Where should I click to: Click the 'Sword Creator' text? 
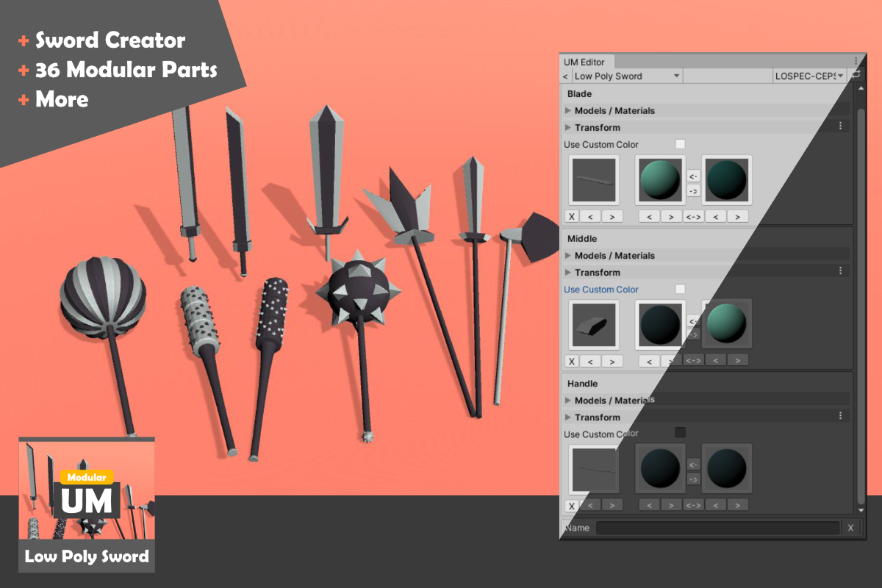[x=110, y=40]
